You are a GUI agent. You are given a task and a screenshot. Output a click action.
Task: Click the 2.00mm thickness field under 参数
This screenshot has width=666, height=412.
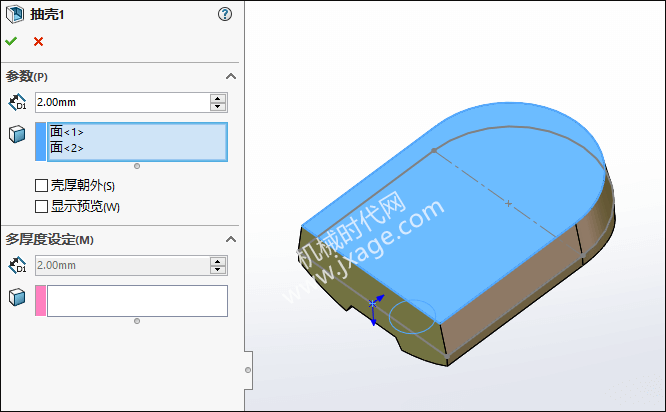122,102
